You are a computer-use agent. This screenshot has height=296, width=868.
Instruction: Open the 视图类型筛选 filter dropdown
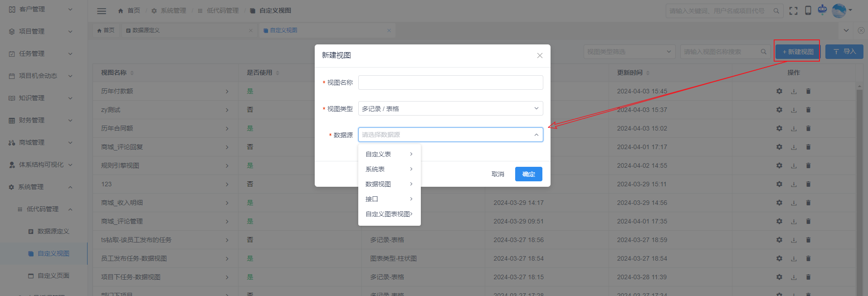629,52
